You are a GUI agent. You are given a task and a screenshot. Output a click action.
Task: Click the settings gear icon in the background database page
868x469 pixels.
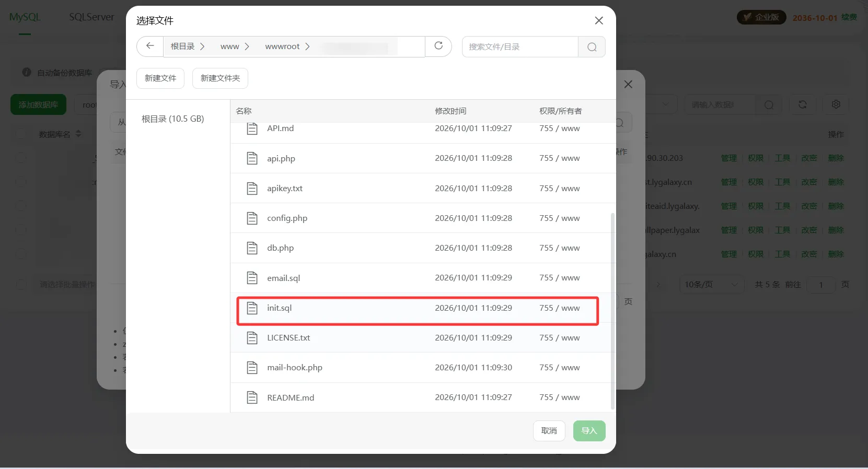click(x=836, y=104)
